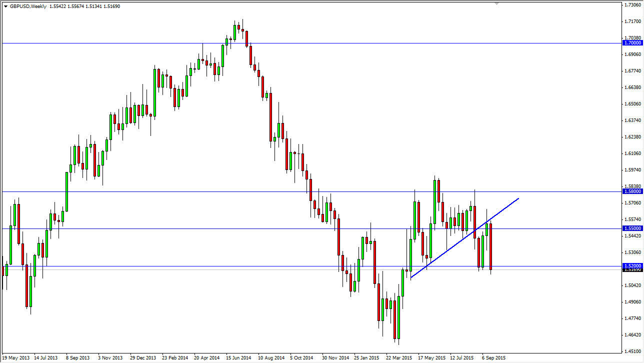Click the 1.50420 price axis label

click(x=633, y=285)
